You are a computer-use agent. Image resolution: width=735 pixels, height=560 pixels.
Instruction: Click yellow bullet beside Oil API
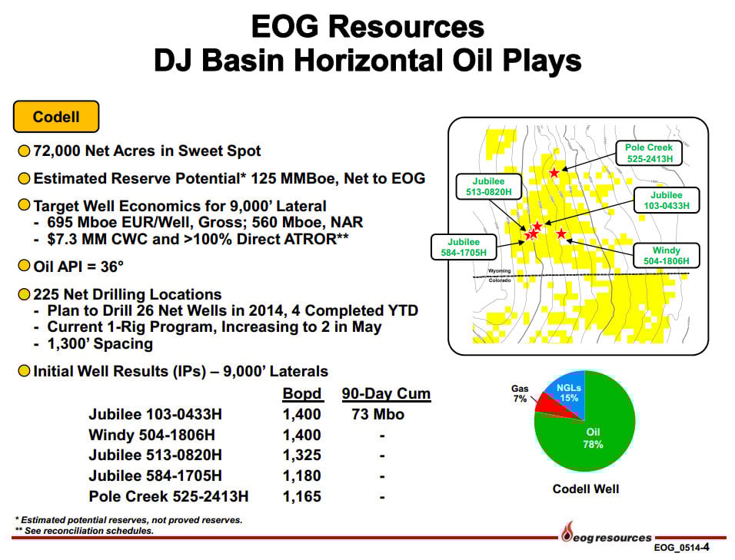[24, 267]
